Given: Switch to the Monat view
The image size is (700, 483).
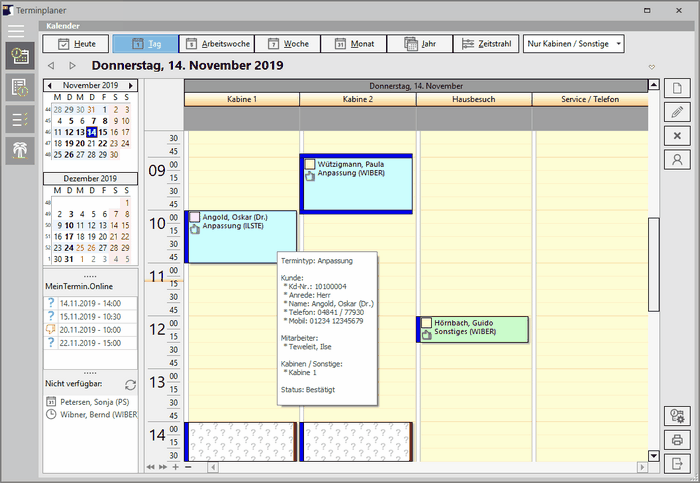Looking at the screenshot, I should click(355, 44).
